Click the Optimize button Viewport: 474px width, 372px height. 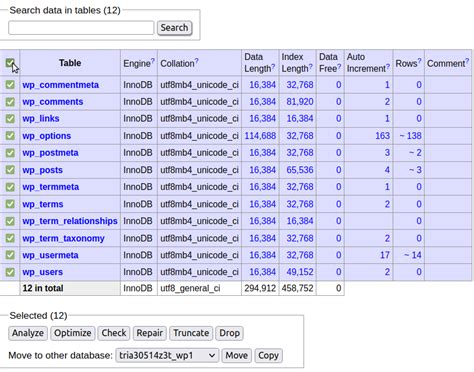(x=73, y=333)
